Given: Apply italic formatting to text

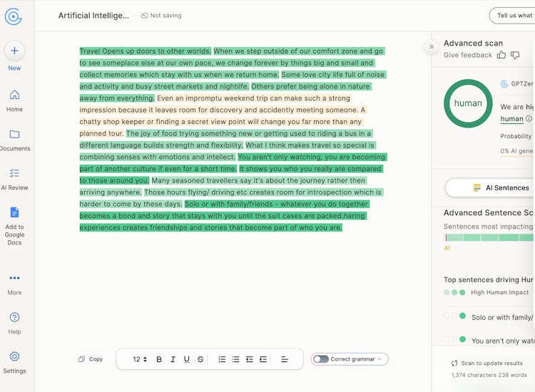Looking at the screenshot, I should (173, 360).
